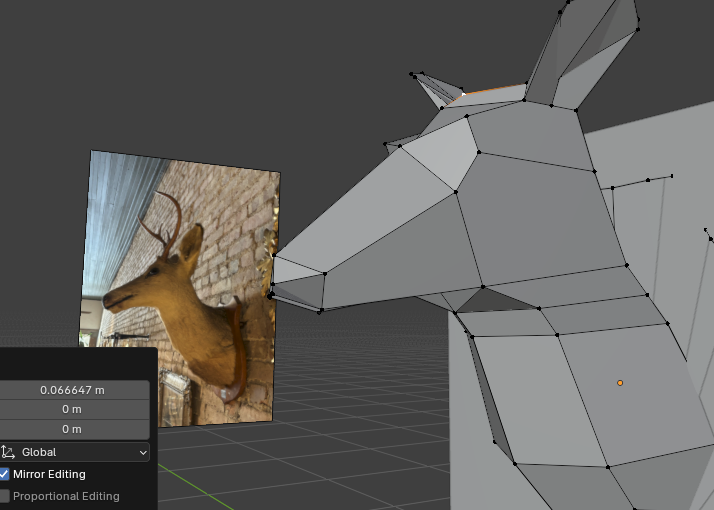Click the orientation axes icon beside Global
Image resolution: width=714 pixels, height=510 pixels.
(8, 452)
